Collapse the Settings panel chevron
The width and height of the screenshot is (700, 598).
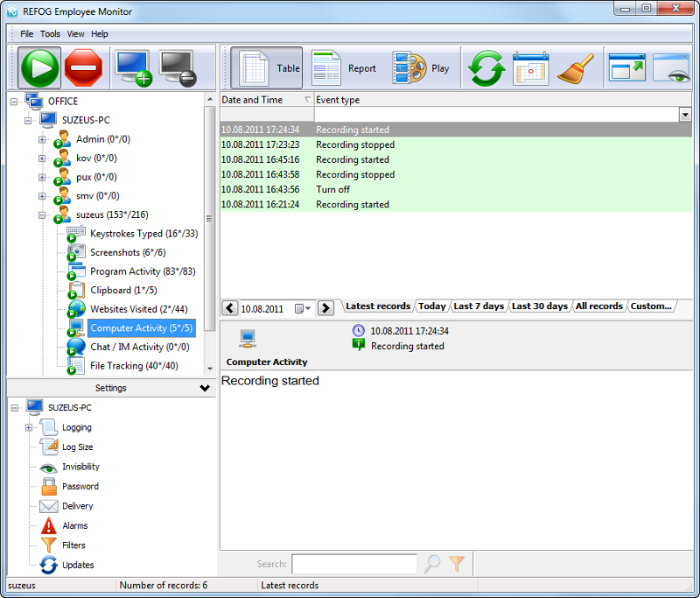coord(205,388)
